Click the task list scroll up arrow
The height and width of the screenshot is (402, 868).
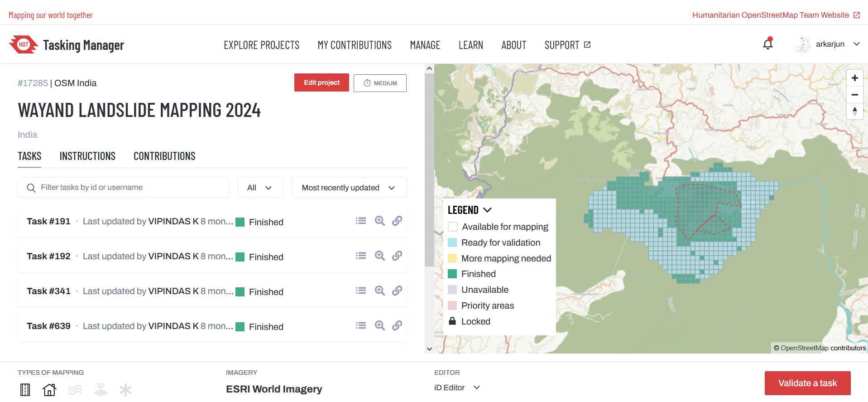(x=429, y=68)
